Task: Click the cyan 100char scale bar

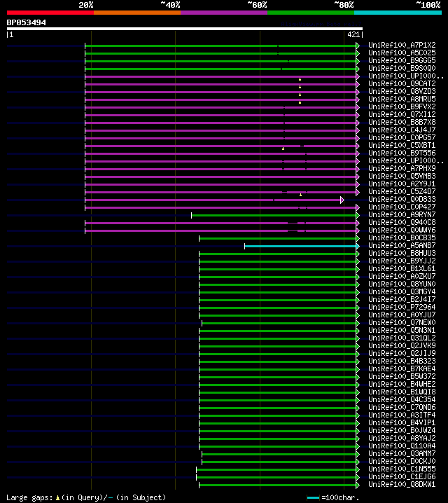Action: click(x=313, y=498)
